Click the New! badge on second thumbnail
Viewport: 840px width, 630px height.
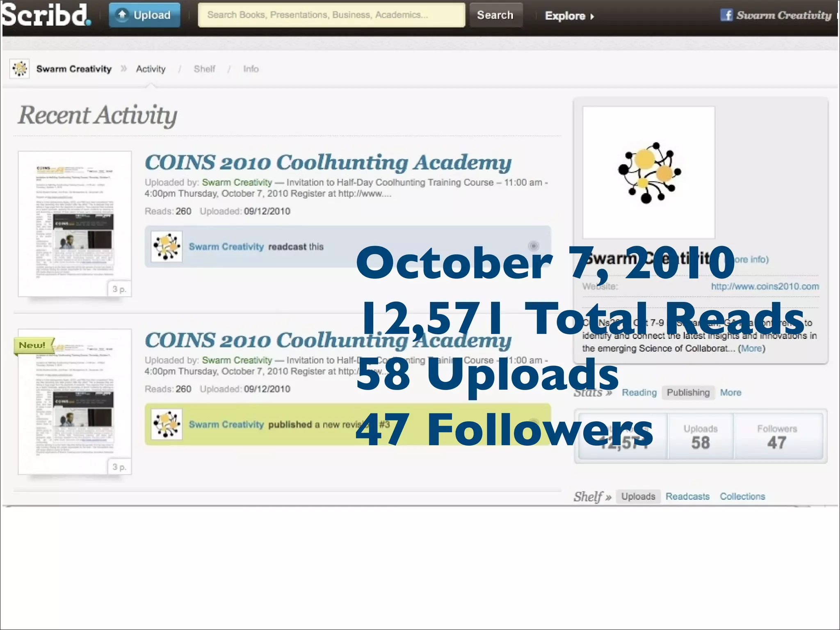34,346
